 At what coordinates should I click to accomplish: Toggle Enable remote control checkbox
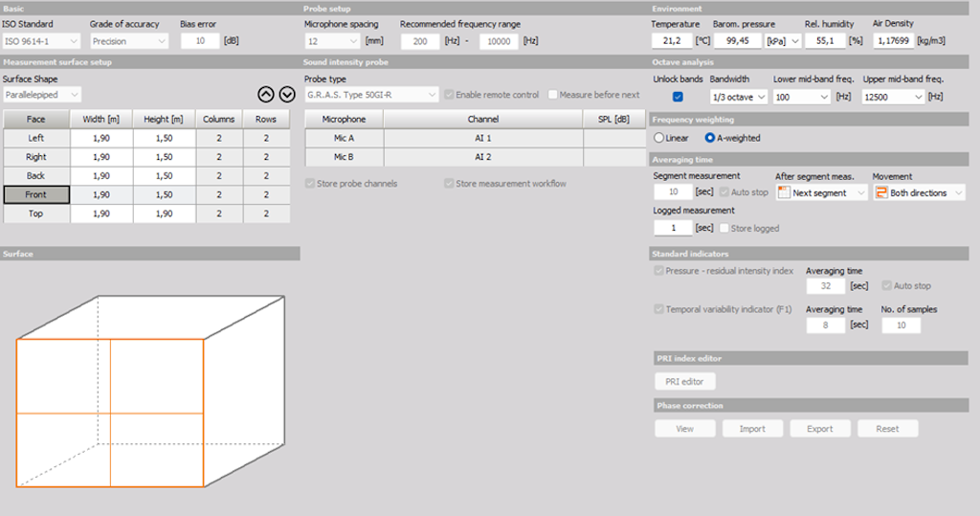449,95
